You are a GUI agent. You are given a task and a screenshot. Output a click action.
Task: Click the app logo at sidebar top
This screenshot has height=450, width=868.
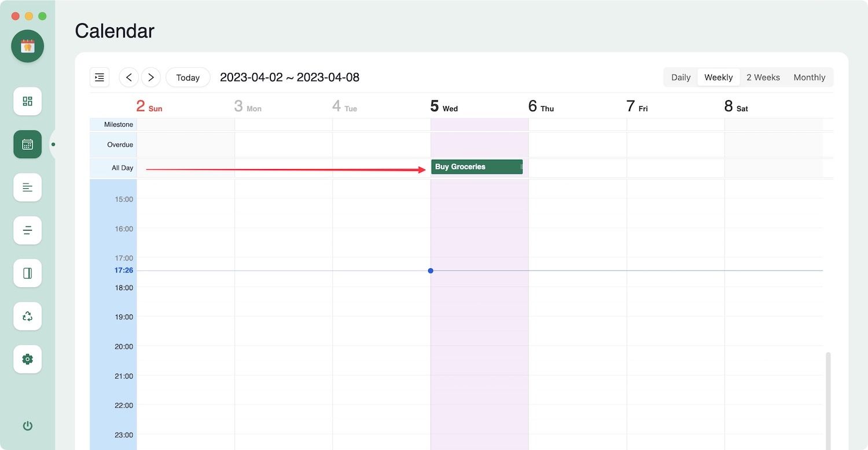coord(27,46)
